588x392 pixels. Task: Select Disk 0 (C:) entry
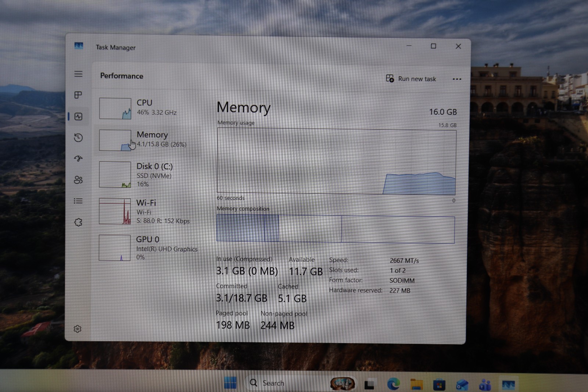click(151, 175)
